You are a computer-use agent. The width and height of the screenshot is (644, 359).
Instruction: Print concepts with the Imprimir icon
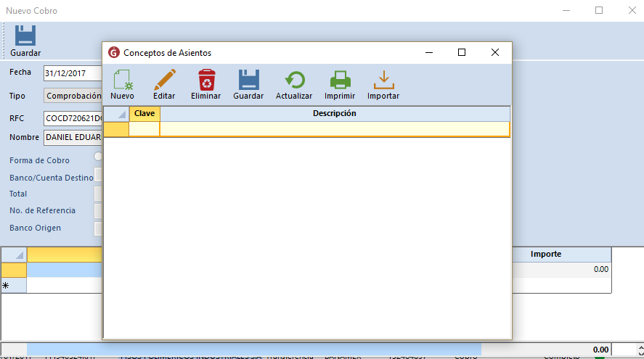340,84
